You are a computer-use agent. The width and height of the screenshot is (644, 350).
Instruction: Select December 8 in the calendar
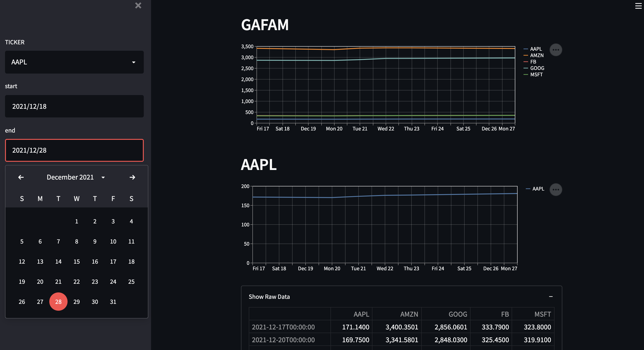[x=76, y=241]
